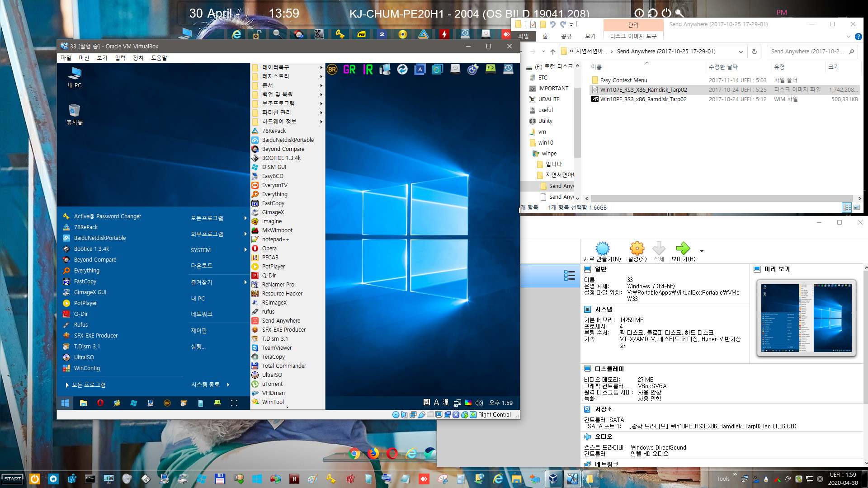Click the power icon beside host START
The width and height of the screenshot is (868, 488).
pyautogui.click(x=35, y=479)
